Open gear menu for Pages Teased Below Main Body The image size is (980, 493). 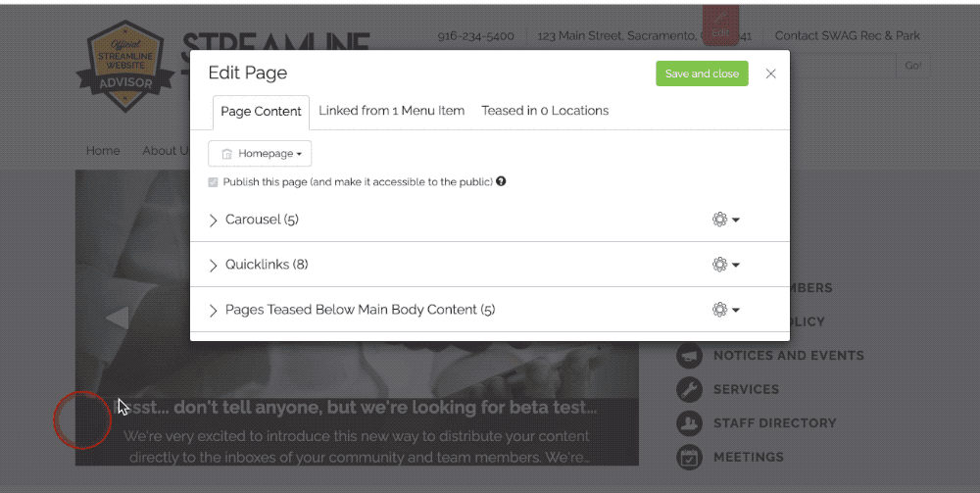[x=725, y=310]
